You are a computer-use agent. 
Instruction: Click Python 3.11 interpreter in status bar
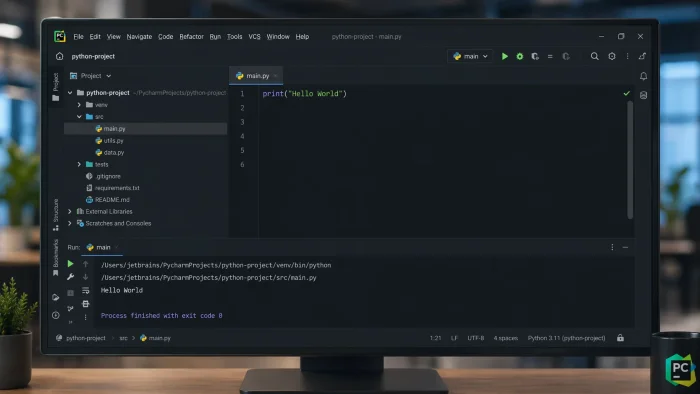[567, 338]
